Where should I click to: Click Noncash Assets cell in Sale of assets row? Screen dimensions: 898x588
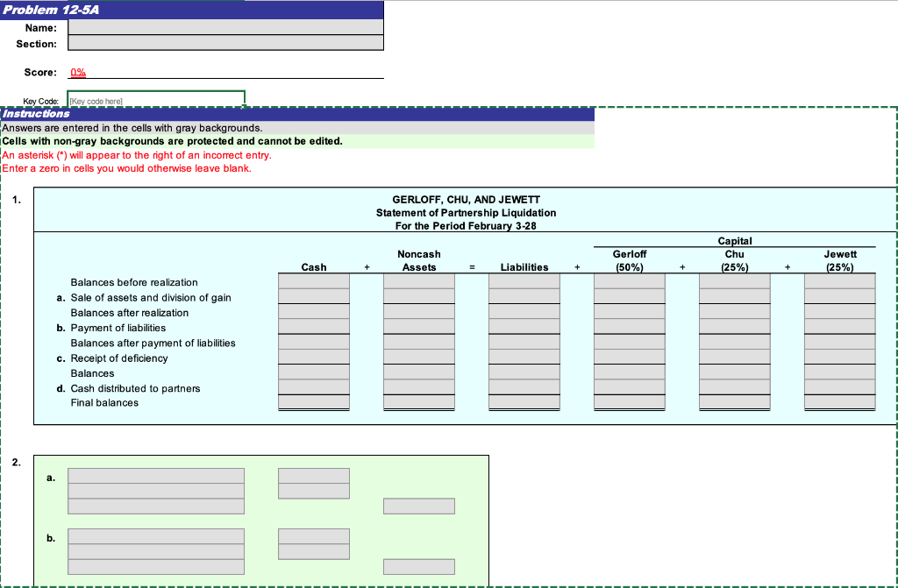[x=419, y=296]
